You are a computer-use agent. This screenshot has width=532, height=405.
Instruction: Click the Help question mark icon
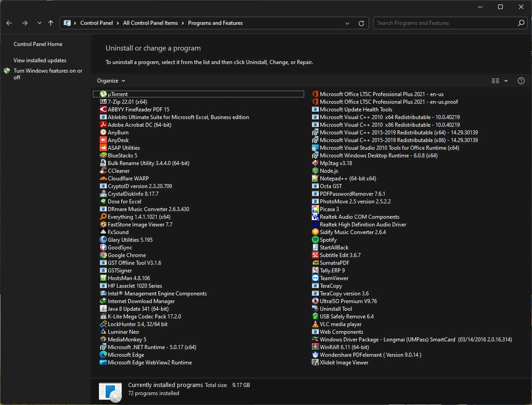pyautogui.click(x=521, y=81)
